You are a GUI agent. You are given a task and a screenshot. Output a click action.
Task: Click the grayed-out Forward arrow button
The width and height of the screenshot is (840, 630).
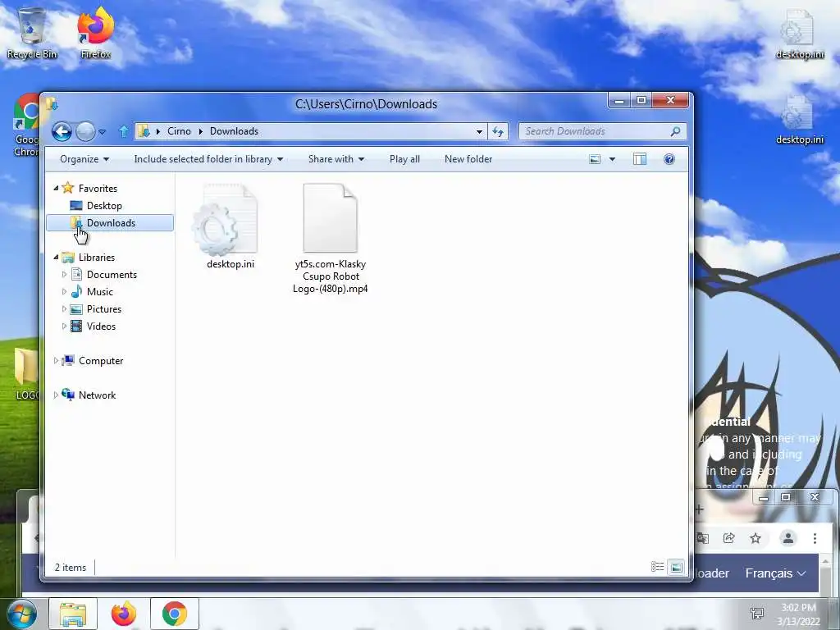(x=85, y=131)
